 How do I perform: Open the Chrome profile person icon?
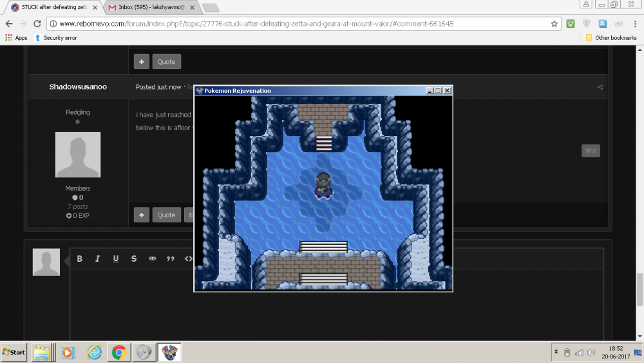pyautogui.click(x=586, y=4)
